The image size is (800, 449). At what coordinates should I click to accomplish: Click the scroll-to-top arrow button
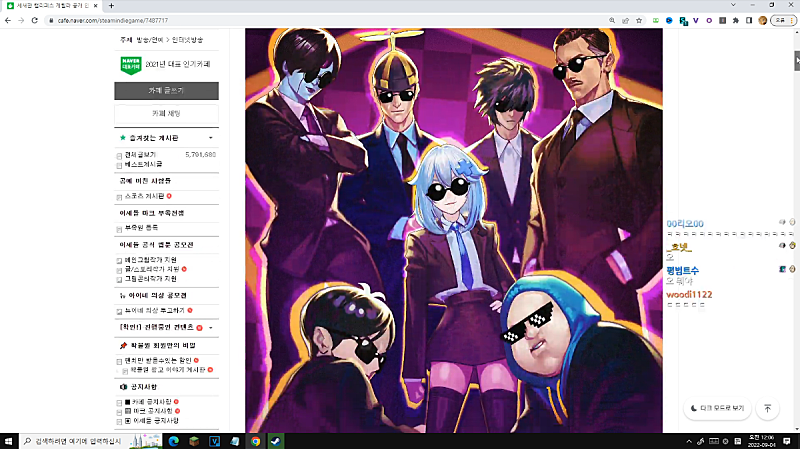767,408
